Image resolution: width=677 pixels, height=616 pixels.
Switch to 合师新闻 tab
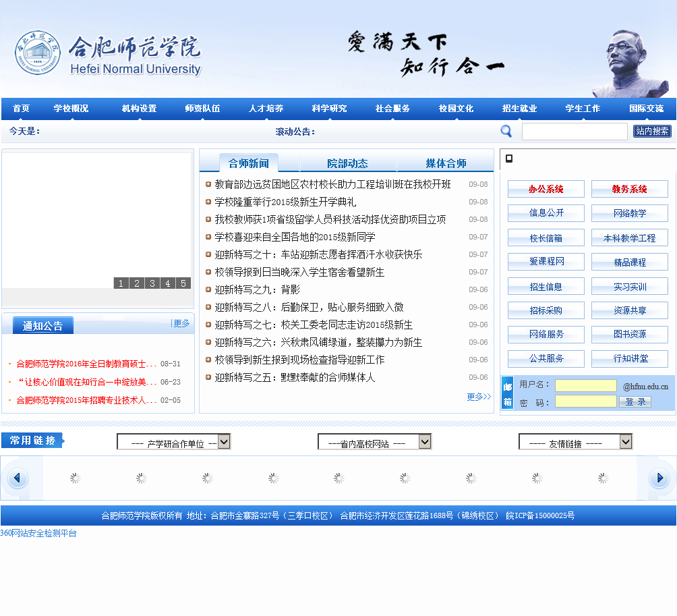tap(249, 163)
